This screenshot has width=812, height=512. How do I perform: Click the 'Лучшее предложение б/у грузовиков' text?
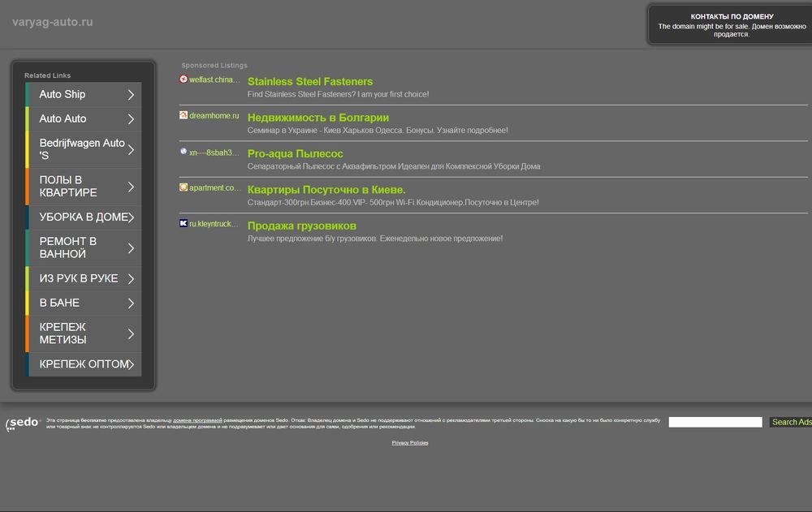pos(375,238)
